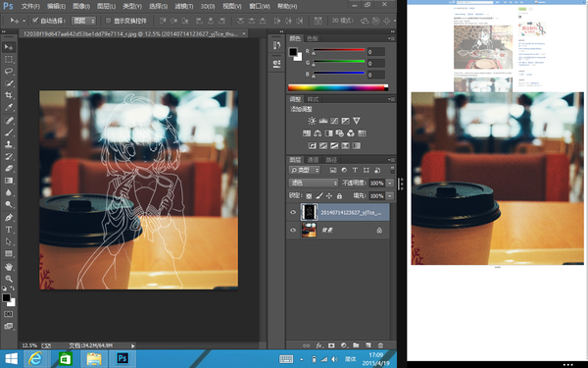Click the Brightness/Contrast adjustment icon
Viewport: 588px width, 368px height.
coord(312,121)
